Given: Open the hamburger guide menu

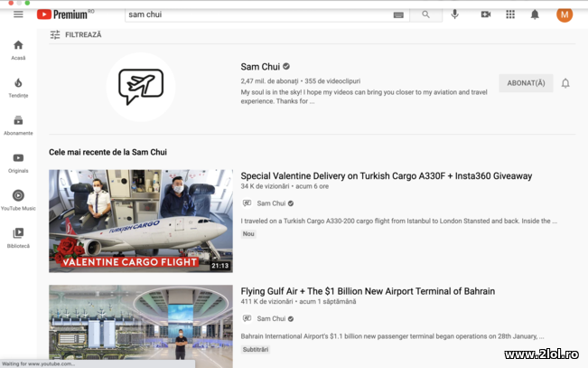Looking at the screenshot, I should pyautogui.click(x=18, y=14).
